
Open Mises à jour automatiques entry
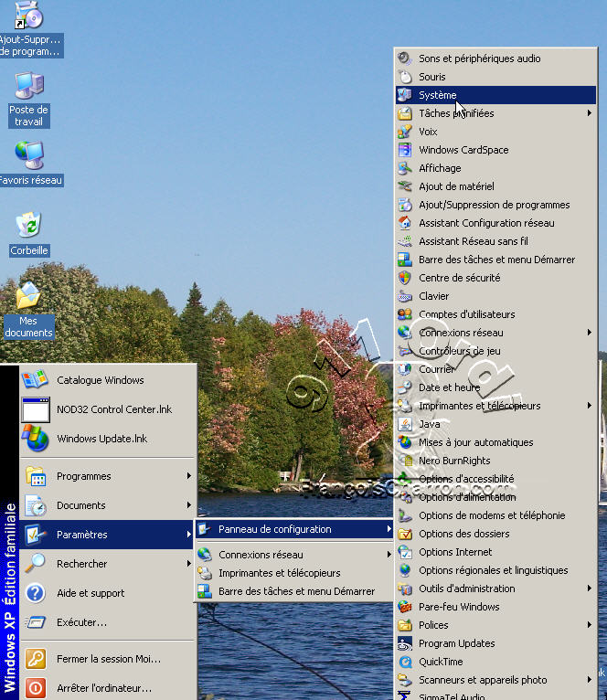[x=495, y=442]
